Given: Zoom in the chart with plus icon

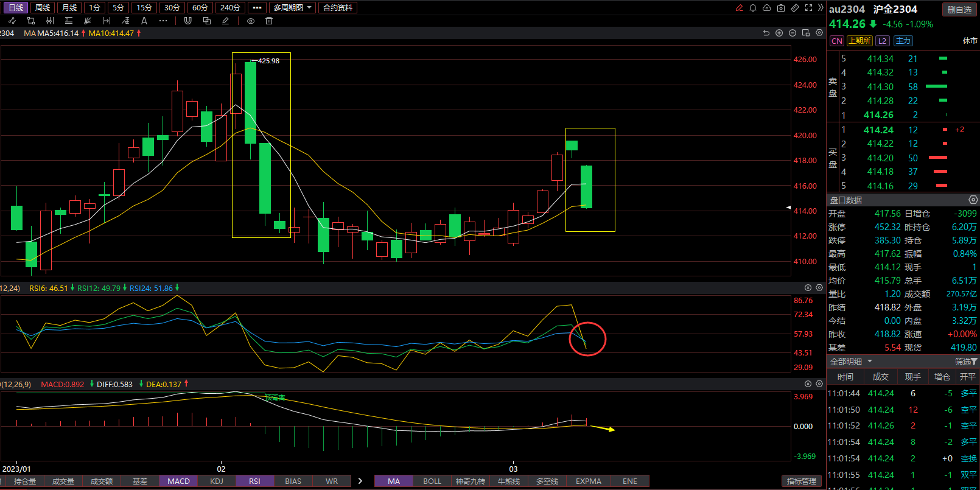Looking at the screenshot, I should (x=779, y=33).
